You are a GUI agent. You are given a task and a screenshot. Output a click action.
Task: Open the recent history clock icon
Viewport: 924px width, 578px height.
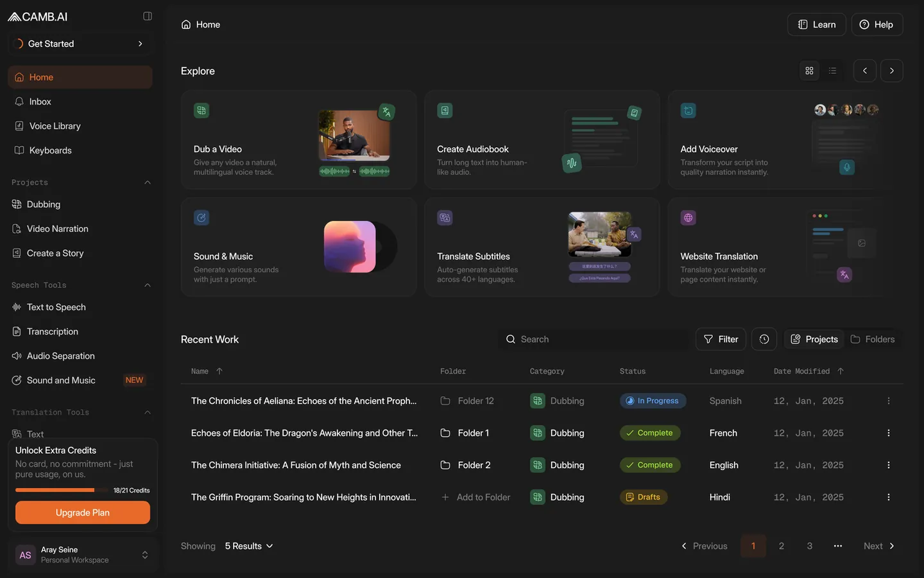pos(764,339)
